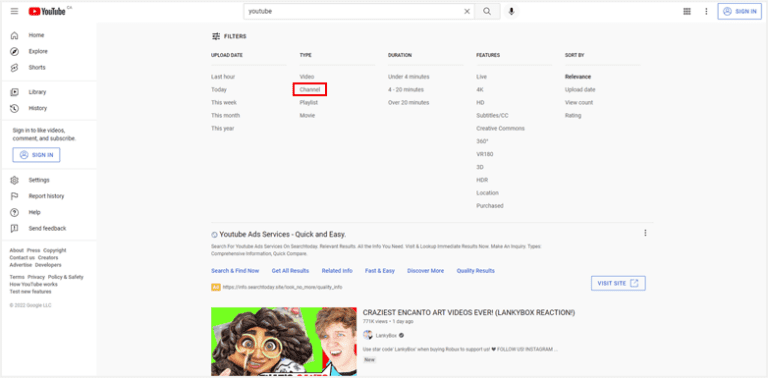768x378 pixels.
Task: Enable the HDR feature filter
Action: point(482,180)
